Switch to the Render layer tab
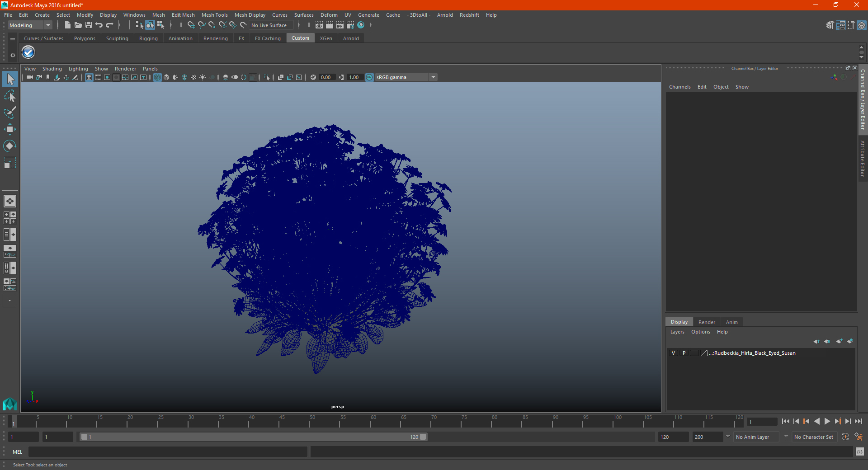Screen dimensions: 868x470 tap(707, 322)
